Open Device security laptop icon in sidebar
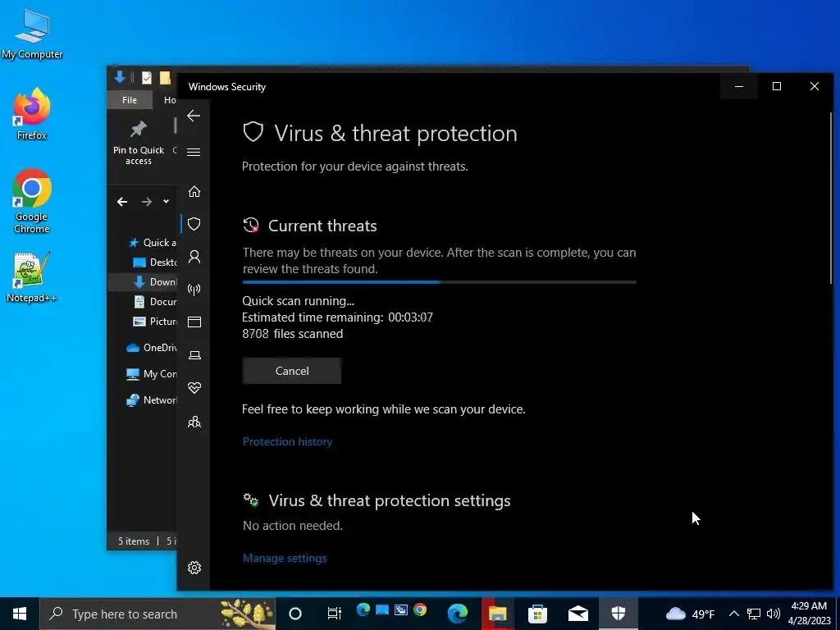This screenshot has height=630, width=840. (194, 355)
